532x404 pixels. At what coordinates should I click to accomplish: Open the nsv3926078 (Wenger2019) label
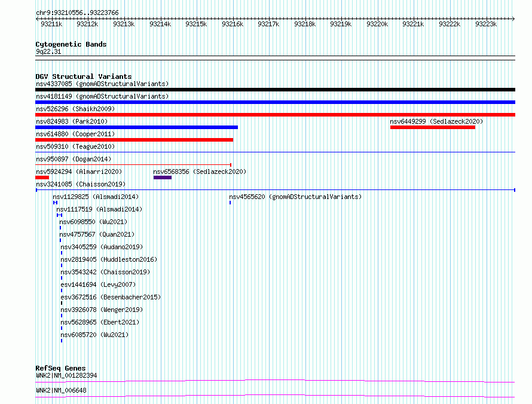[x=102, y=310]
